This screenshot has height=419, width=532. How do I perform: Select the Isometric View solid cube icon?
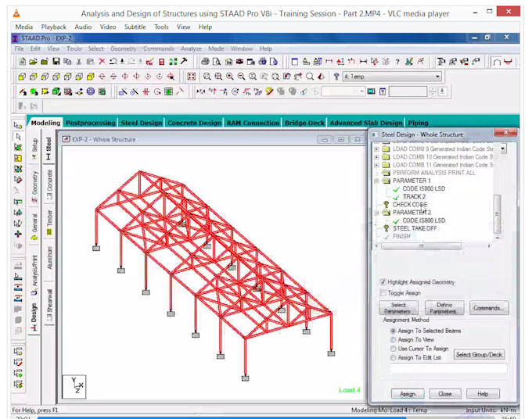90,77
